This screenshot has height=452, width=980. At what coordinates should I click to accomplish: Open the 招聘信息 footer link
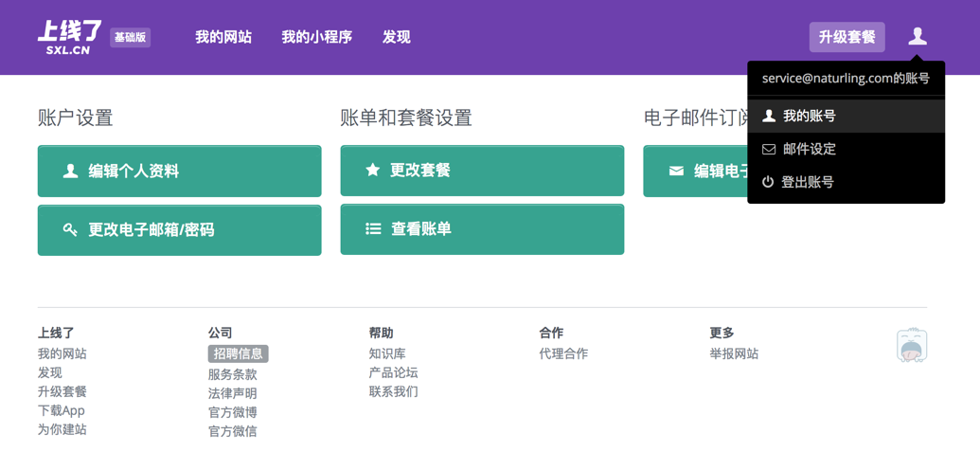coord(238,353)
